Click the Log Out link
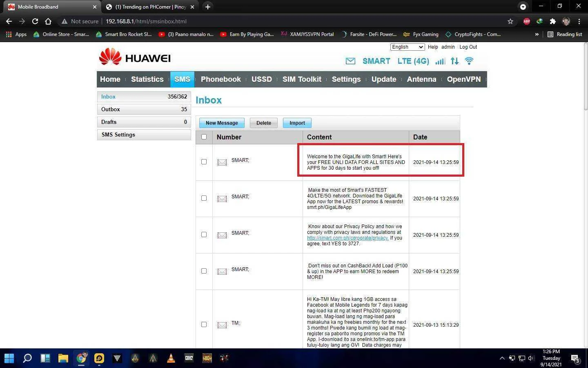588x368 pixels. click(468, 47)
